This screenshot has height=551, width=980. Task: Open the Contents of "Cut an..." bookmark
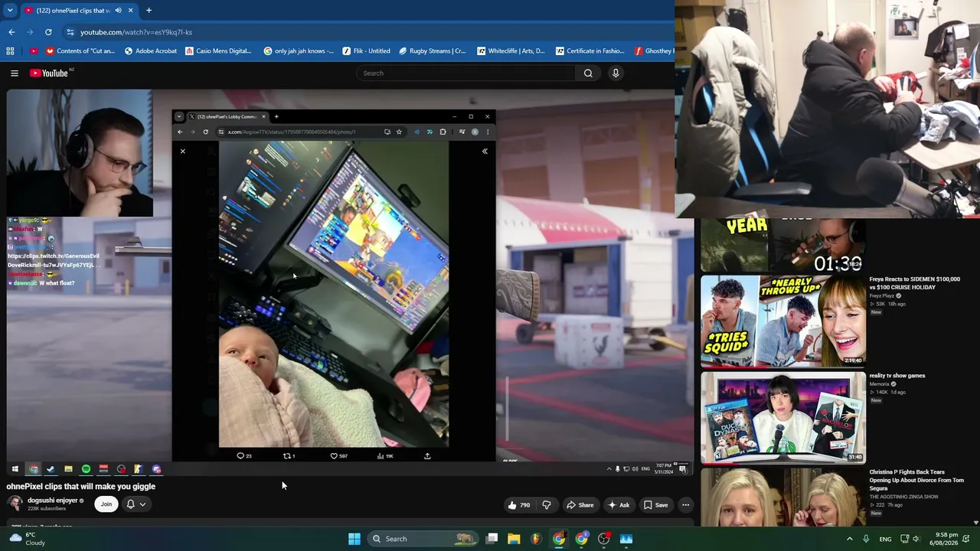click(x=80, y=51)
